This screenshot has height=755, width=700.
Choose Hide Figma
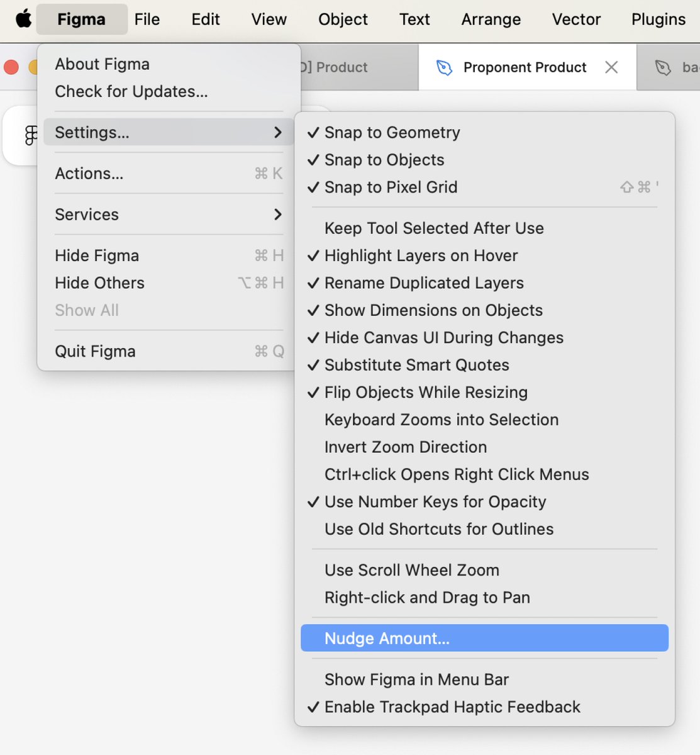click(169, 255)
